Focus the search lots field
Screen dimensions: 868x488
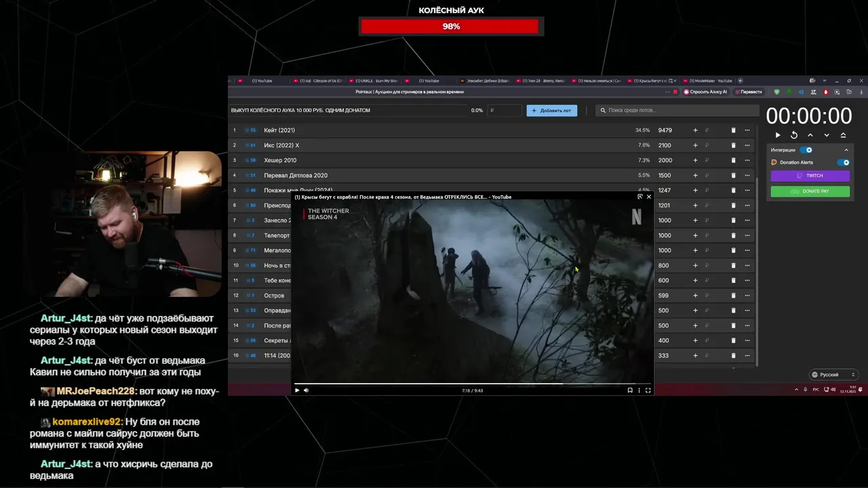678,110
